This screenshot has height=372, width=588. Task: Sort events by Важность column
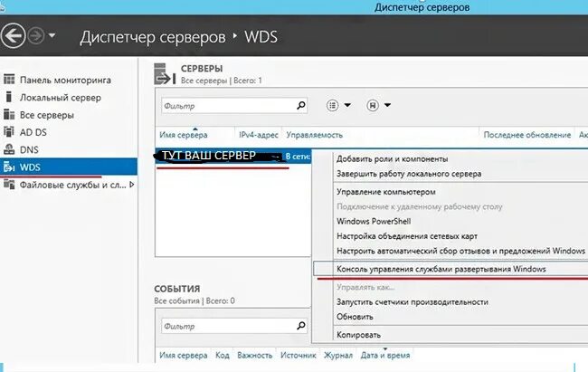[x=254, y=355]
